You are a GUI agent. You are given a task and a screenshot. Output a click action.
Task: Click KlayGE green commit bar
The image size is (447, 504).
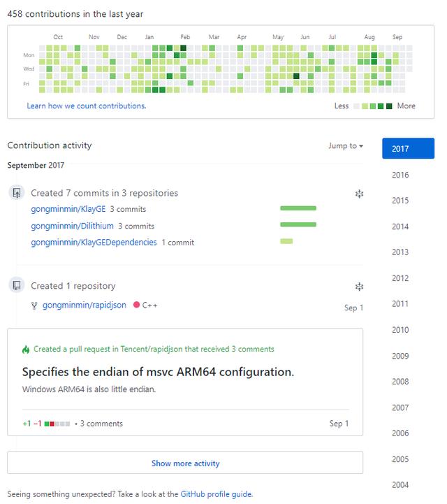pyautogui.click(x=298, y=208)
